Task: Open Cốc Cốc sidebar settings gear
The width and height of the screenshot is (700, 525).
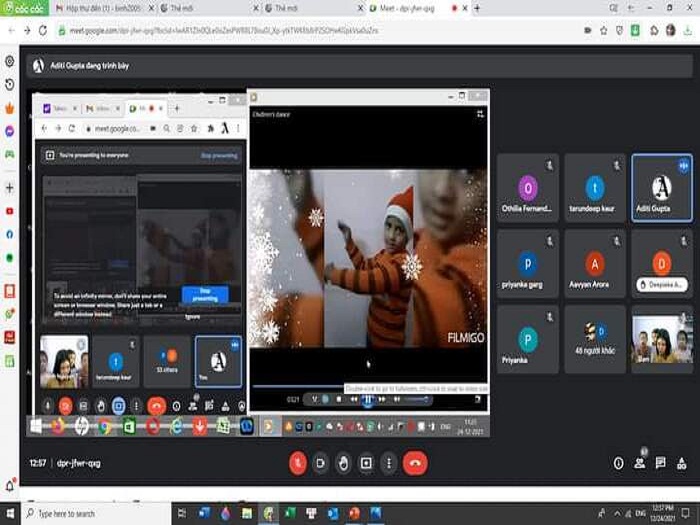Action: (x=9, y=61)
